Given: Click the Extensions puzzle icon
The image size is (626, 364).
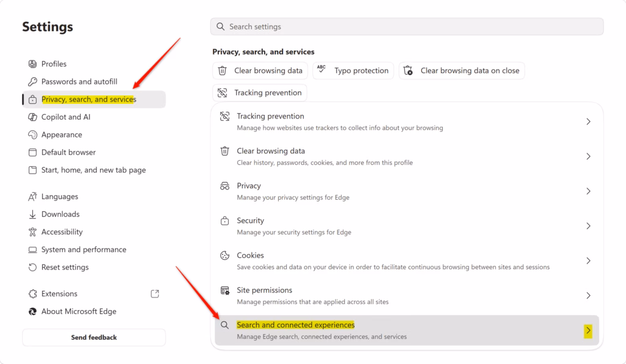Looking at the screenshot, I should pyautogui.click(x=32, y=294).
